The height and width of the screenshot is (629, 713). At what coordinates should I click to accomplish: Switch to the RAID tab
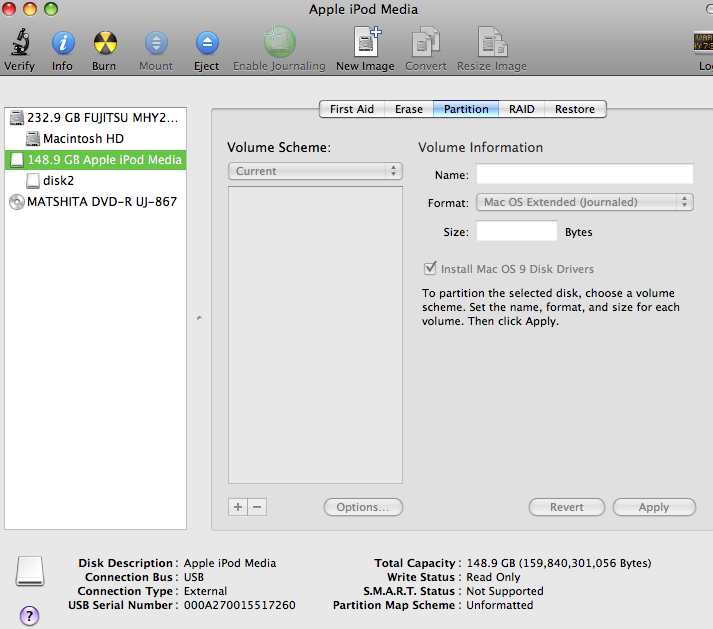point(522,109)
